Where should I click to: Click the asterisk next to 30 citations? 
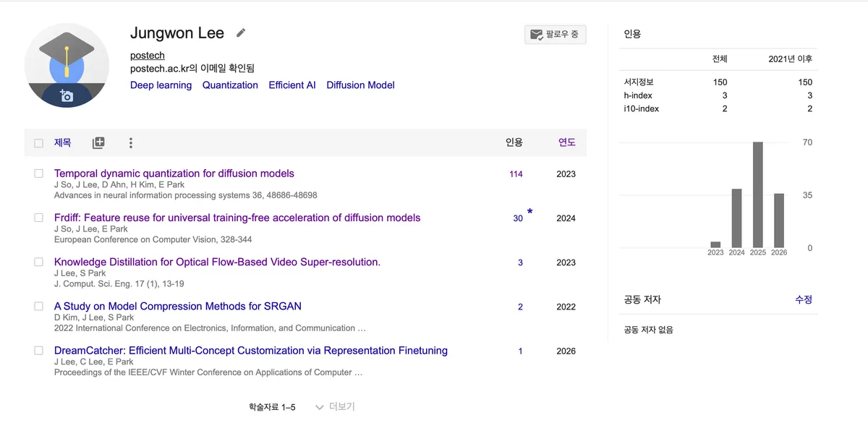(530, 212)
